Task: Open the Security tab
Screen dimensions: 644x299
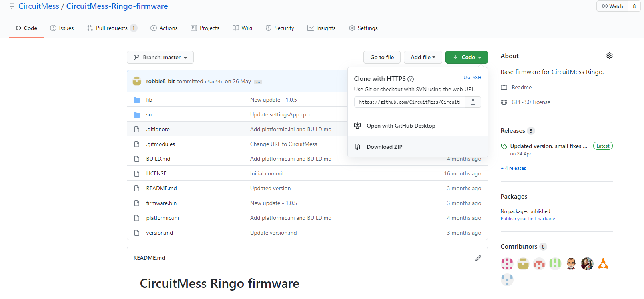Action: [x=280, y=28]
